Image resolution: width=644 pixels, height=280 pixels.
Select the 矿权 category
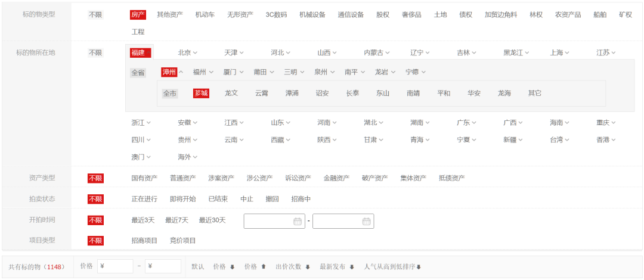(626, 15)
